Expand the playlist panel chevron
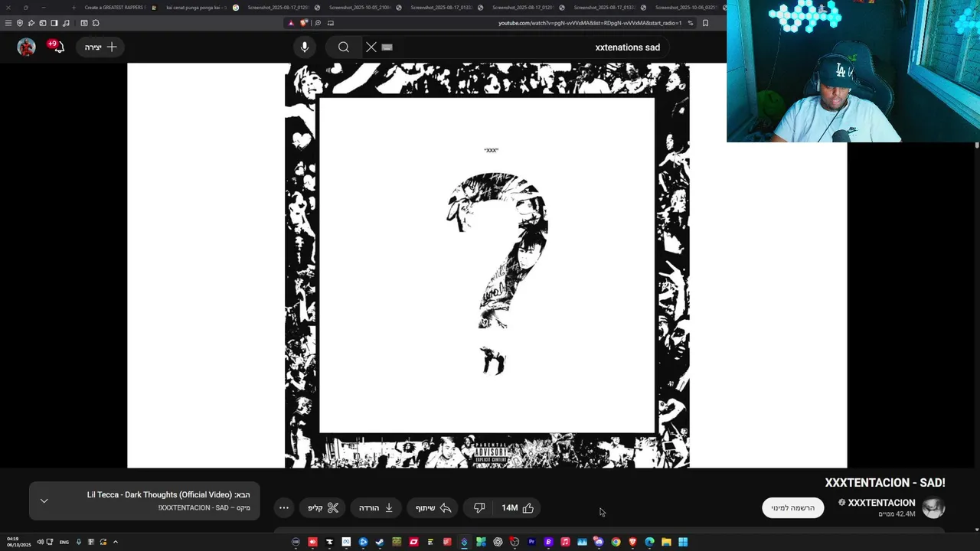 tap(44, 501)
